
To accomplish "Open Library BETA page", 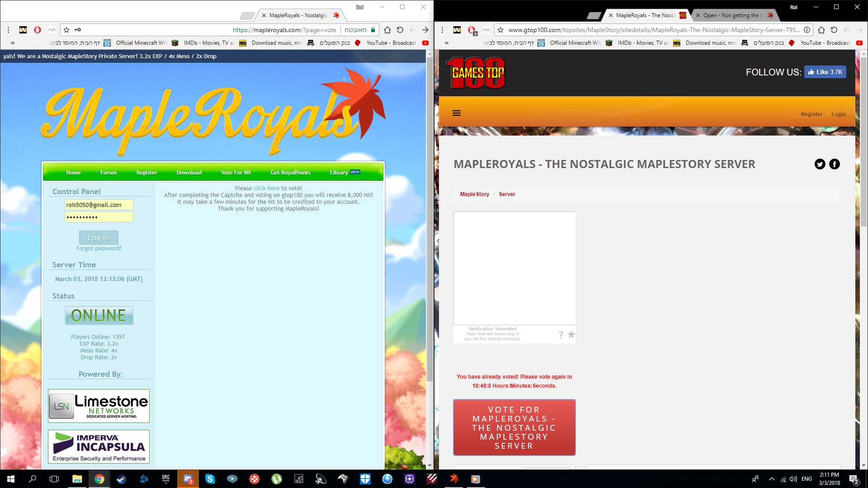I will (x=344, y=173).
